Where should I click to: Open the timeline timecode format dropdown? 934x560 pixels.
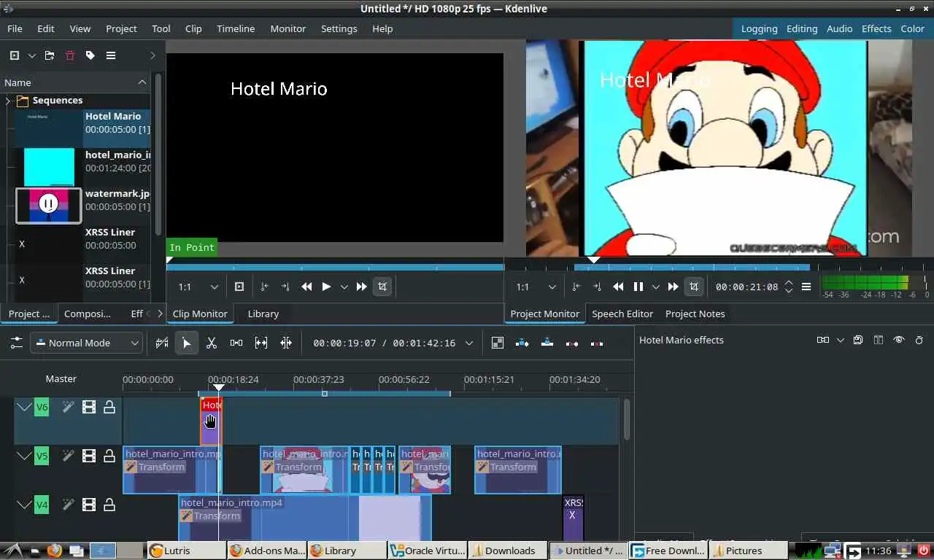pos(469,343)
